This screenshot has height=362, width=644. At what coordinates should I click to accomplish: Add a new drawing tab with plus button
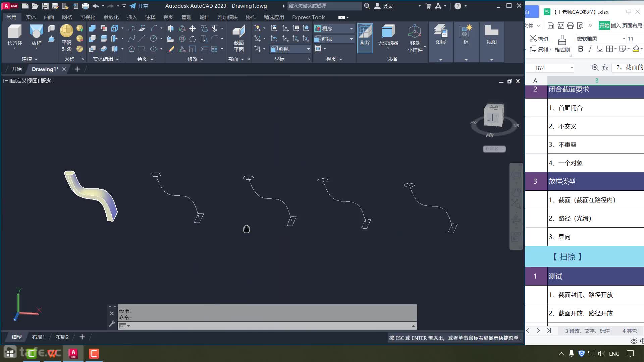click(x=77, y=69)
